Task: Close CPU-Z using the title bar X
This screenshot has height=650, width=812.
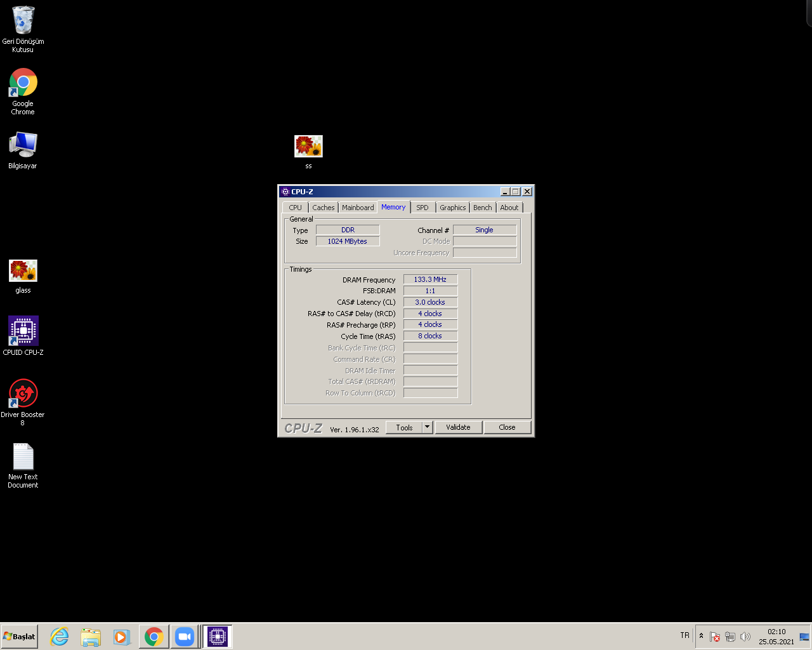Action: click(x=527, y=192)
